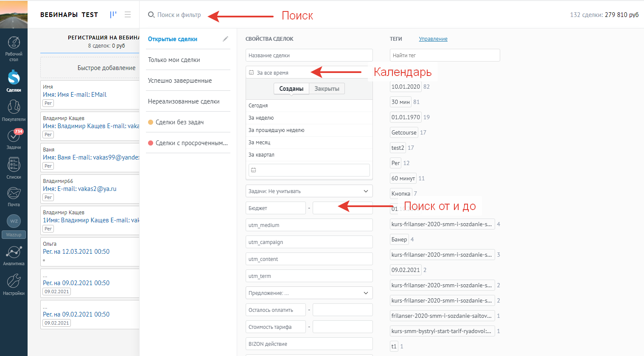The height and width of the screenshot is (356, 644).
Task: Switch to pipeline view icon in header
Action: coord(113,14)
